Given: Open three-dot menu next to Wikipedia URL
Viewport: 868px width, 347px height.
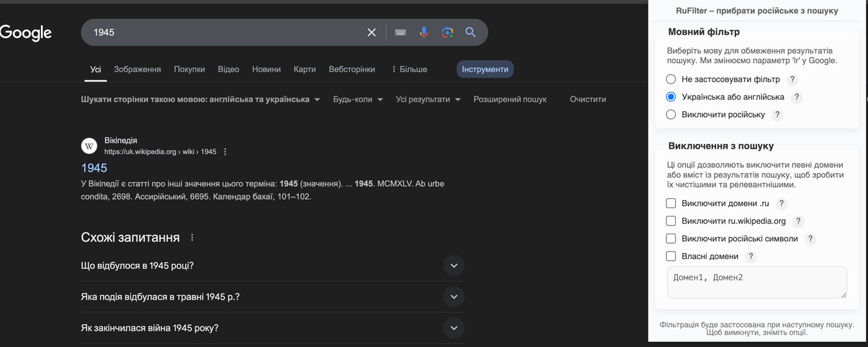Looking at the screenshot, I should coord(225,152).
